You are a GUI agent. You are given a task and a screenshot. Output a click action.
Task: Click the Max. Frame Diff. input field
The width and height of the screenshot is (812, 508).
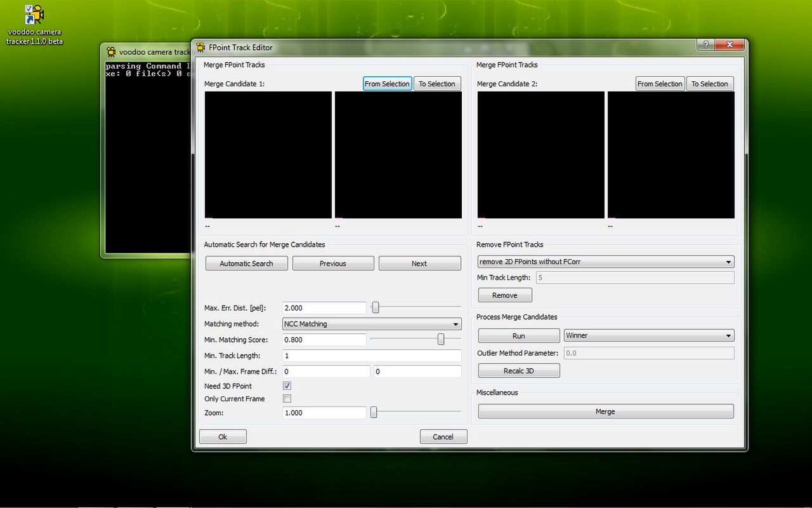click(417, 371)
